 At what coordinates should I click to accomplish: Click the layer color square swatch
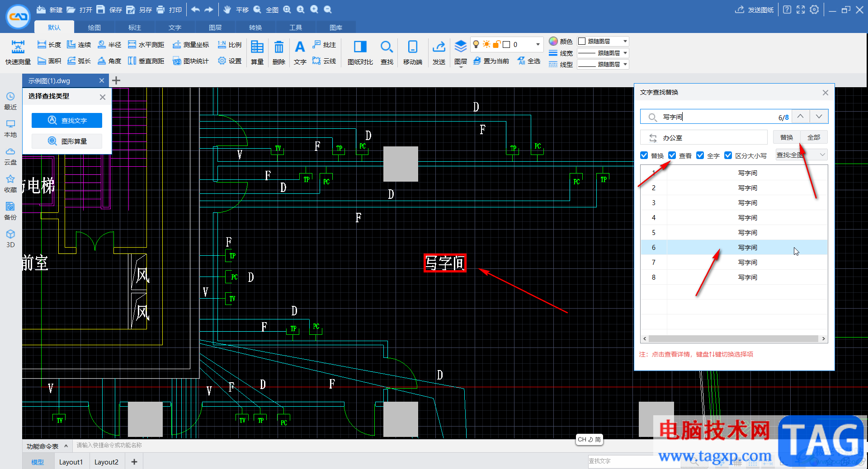coord(507,44)
